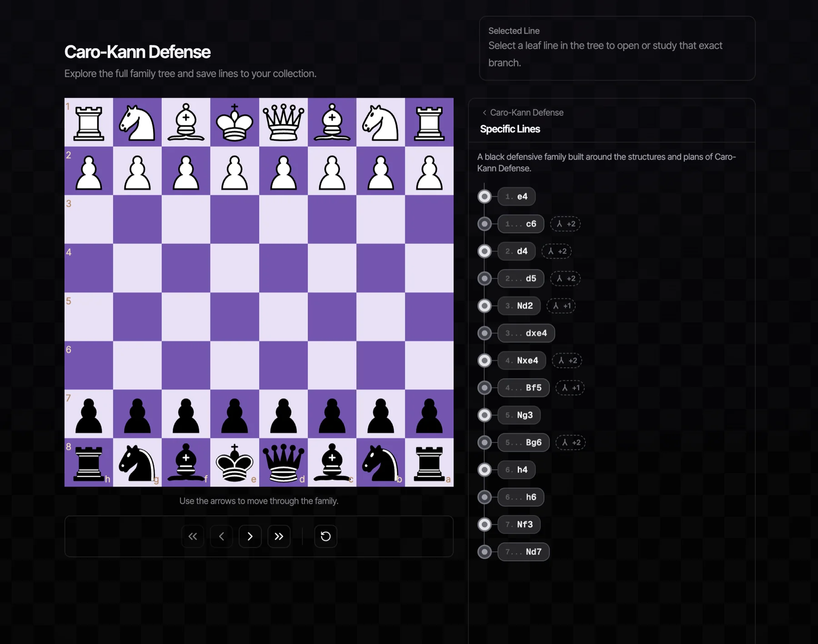Expand the +1 branch next to 4...Bf5
Viewport: 818px width, 644px height.
[x=570, y=387]
